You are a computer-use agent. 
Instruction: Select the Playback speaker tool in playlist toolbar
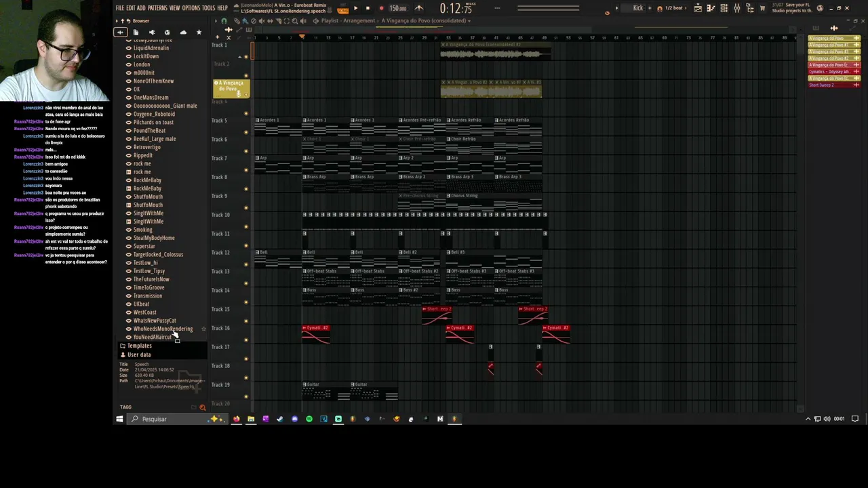[x=304, y=21]
